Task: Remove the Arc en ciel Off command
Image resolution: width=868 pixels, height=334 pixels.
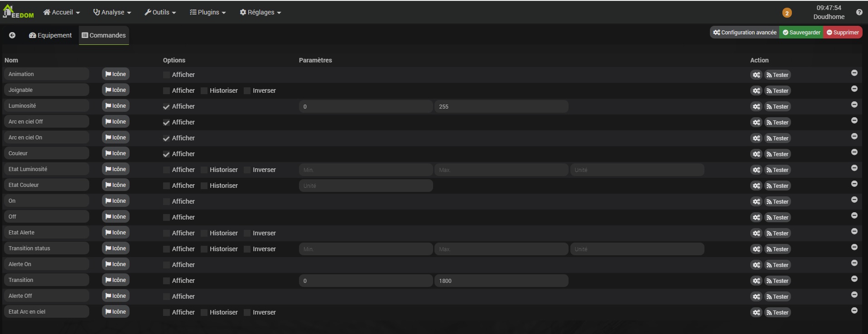Action: click(854, 120)
